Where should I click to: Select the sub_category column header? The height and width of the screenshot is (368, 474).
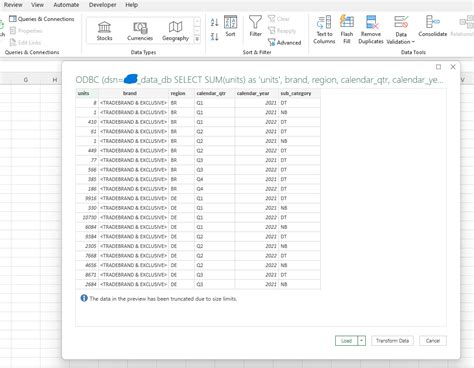299,93
